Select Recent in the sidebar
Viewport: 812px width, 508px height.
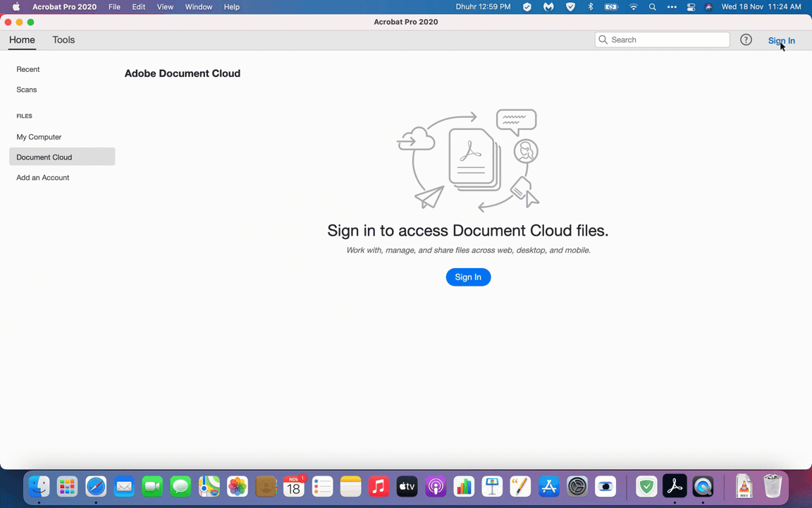(x=28, y=69)
